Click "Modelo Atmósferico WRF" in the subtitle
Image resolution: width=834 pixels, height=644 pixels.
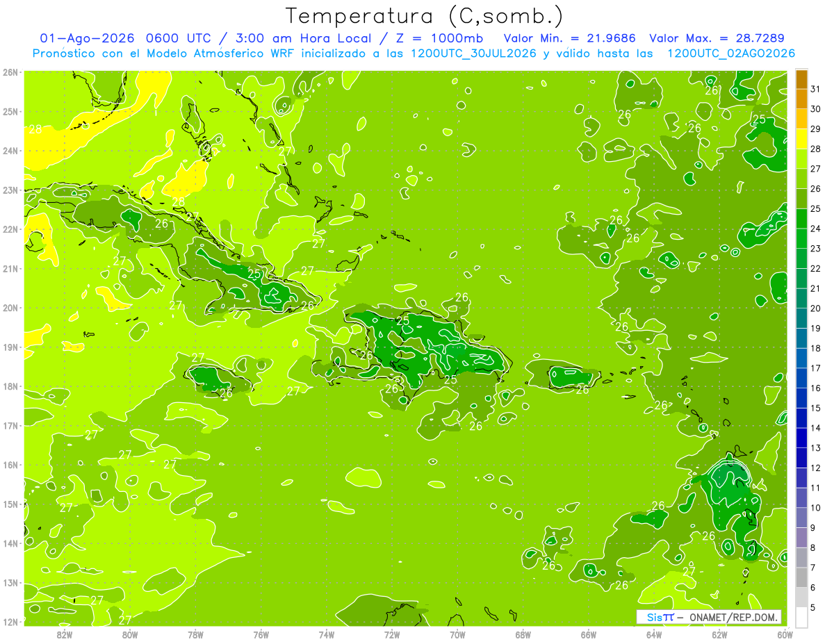point(220,53)
